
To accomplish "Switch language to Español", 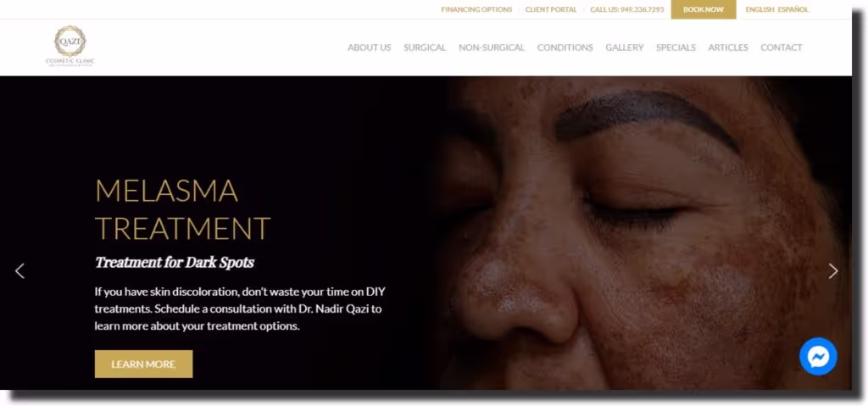I will coord(793,9).
